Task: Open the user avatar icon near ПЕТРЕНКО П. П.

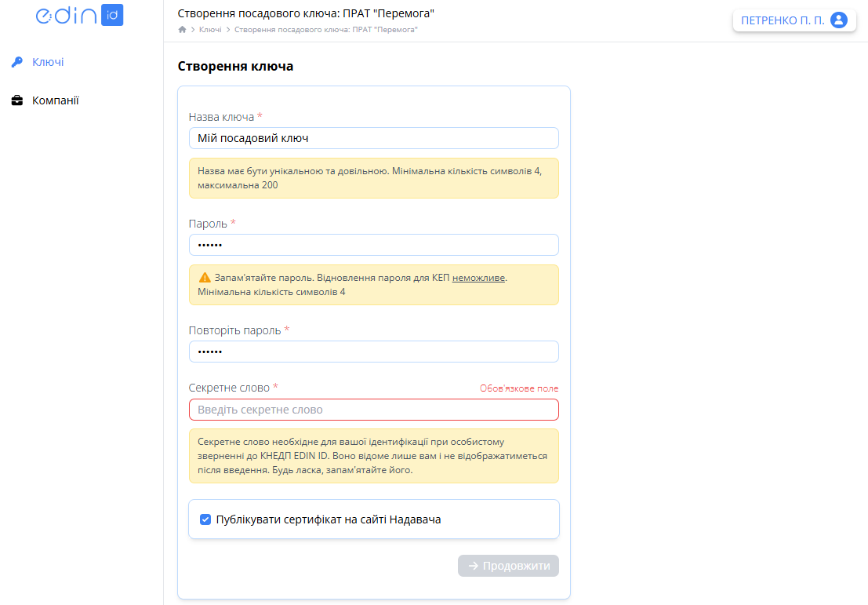Action: [840, 20]
